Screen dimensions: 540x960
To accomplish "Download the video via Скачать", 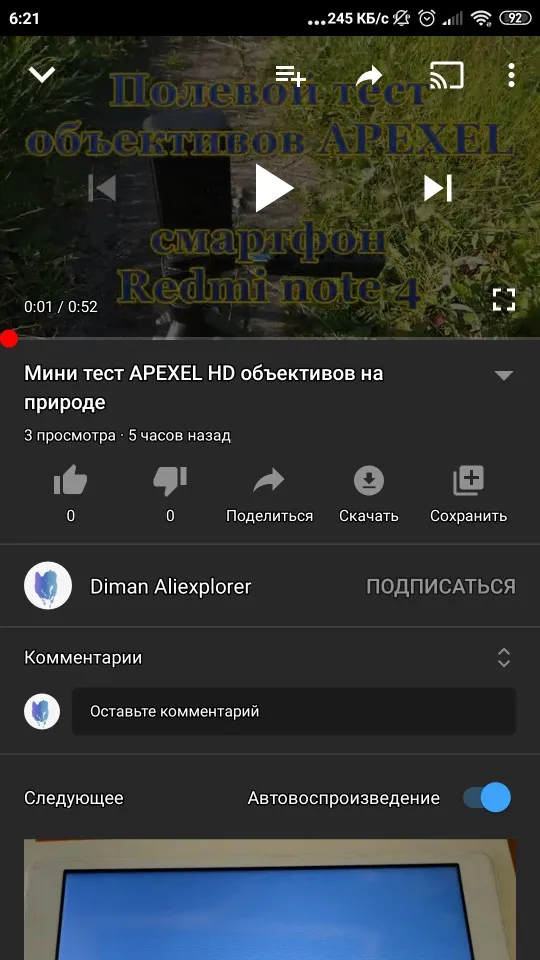I will pyautogui.click(x=369, y=495).
